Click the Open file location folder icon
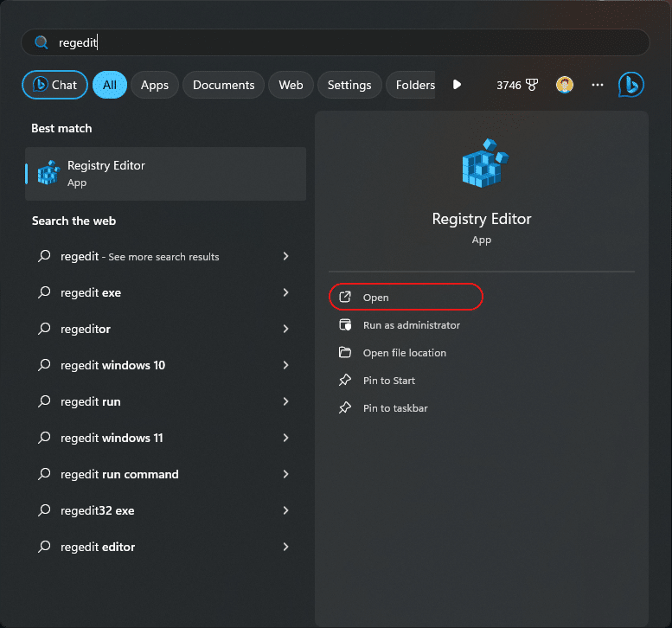 tap(345, 352)
